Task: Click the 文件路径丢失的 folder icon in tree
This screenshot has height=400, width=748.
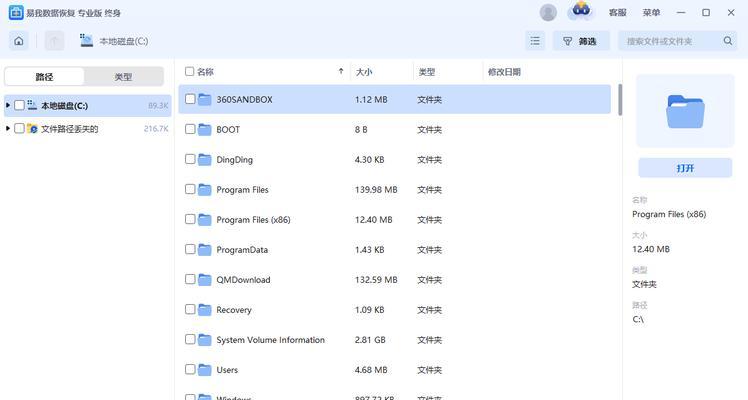Action: click(32, 128)
